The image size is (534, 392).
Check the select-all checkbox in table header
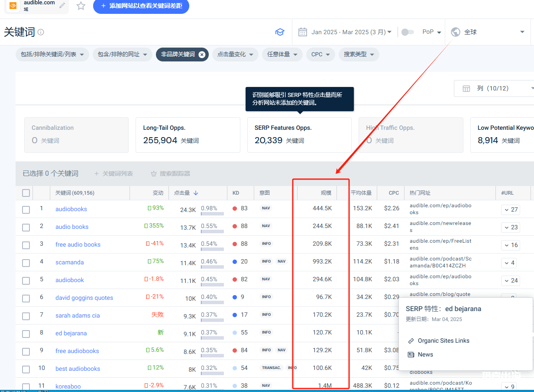26,193
